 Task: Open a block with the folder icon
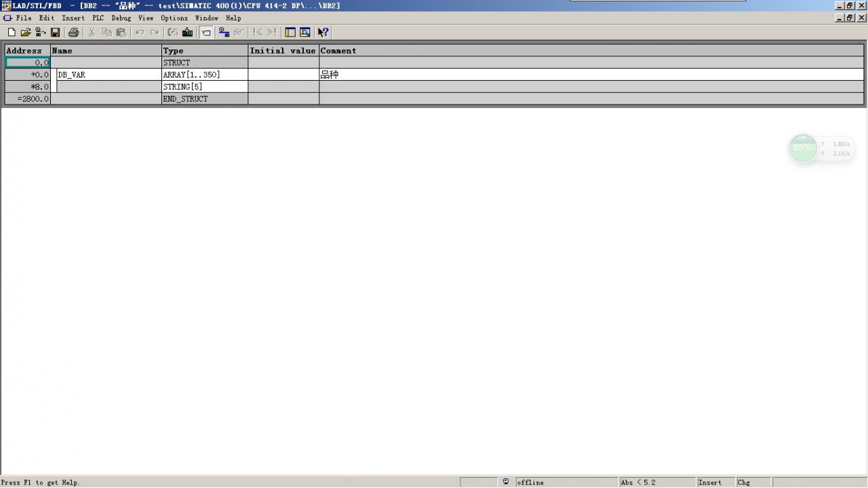[x=26, y=32]
